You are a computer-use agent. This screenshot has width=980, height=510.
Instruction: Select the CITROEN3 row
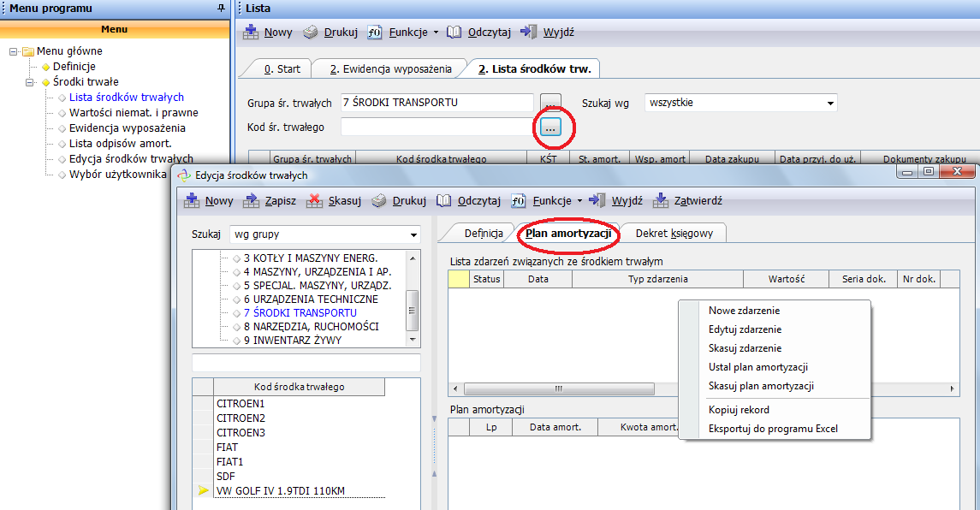coord(300,432)
